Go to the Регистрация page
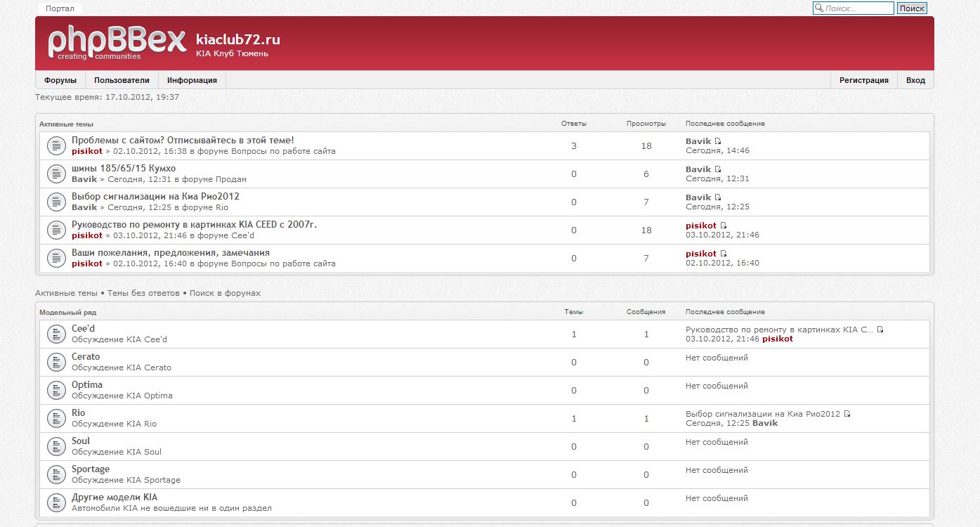The height and width of the screenshot is (527, 980). pyautogui.click(x=863, y=80)
